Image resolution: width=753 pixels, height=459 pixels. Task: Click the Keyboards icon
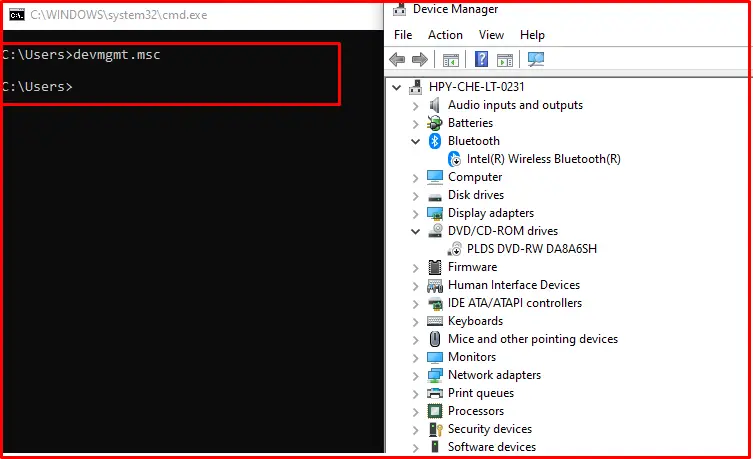435,321
